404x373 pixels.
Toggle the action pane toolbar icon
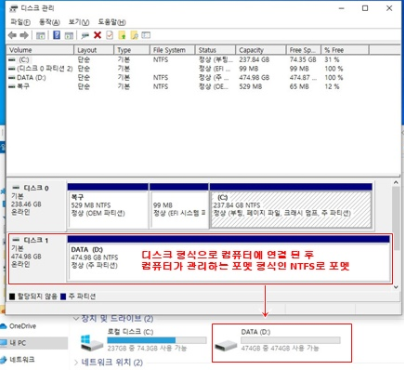pyautogui.click(x=69, y=35)
